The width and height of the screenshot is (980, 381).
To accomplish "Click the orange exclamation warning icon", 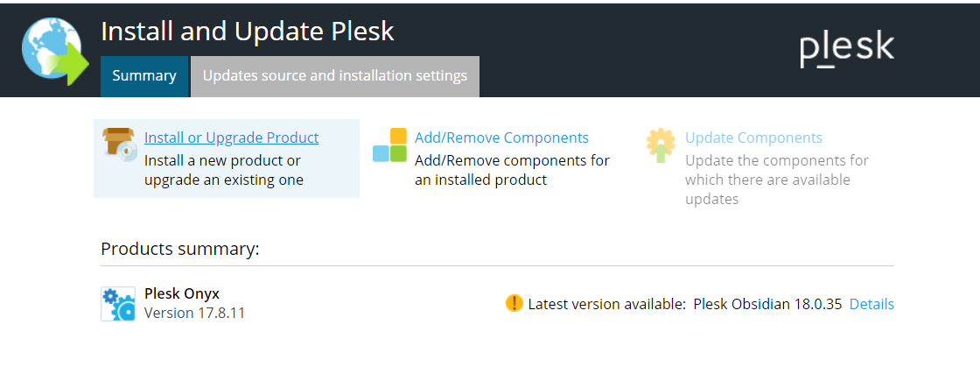I will 514,304.
